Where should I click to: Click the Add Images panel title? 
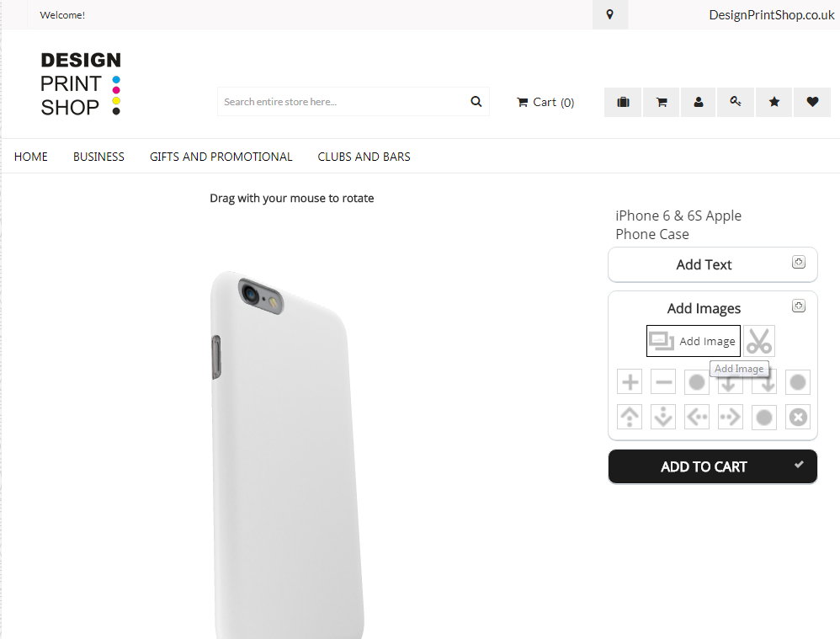tap(704, 308)
